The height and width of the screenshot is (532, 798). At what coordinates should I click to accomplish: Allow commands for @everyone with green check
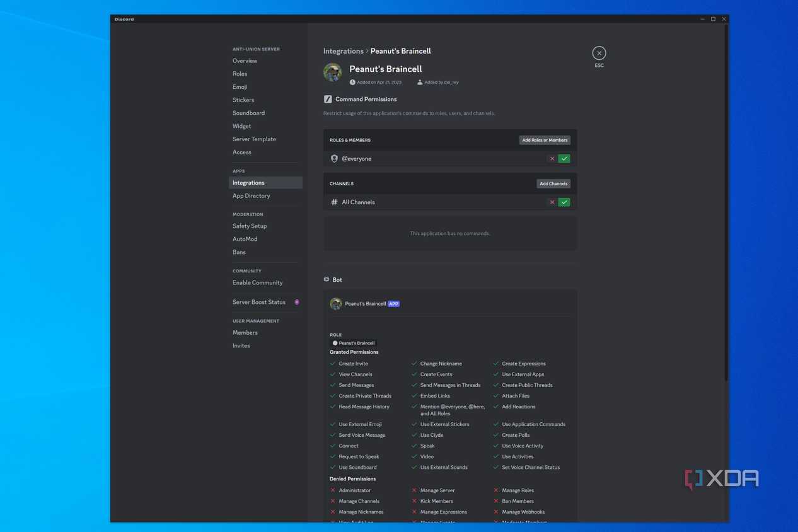pyautogui.click(x=564, y=159)
